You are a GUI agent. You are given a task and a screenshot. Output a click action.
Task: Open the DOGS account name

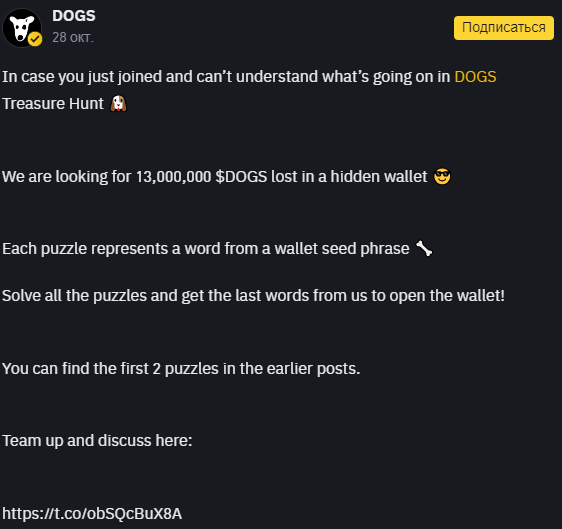click(74, 16)
